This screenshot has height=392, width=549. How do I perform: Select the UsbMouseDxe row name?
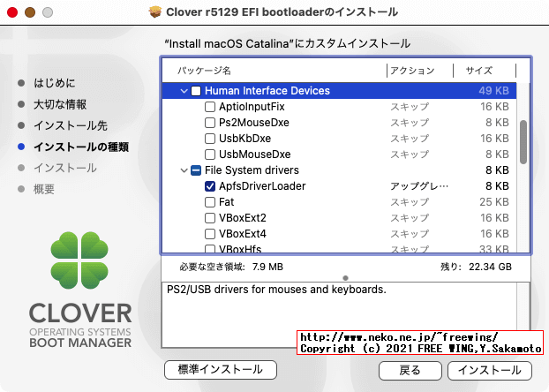point(255,155)
